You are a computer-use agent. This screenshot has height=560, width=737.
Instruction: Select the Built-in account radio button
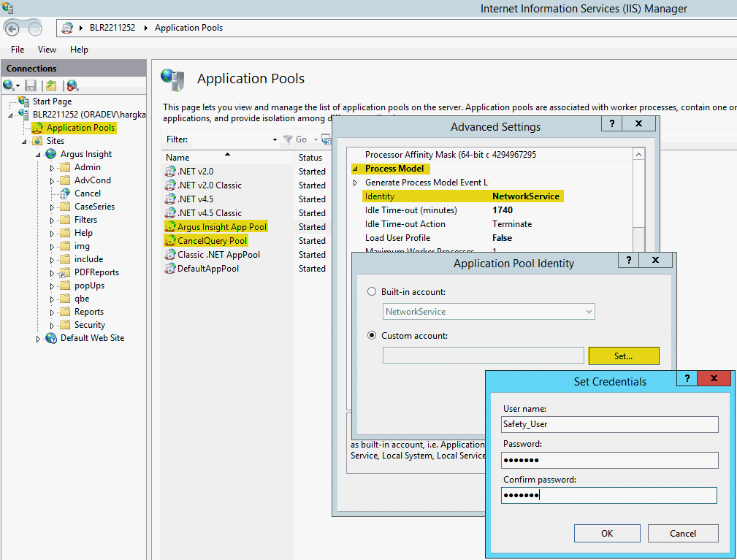(x=371, y=292)
